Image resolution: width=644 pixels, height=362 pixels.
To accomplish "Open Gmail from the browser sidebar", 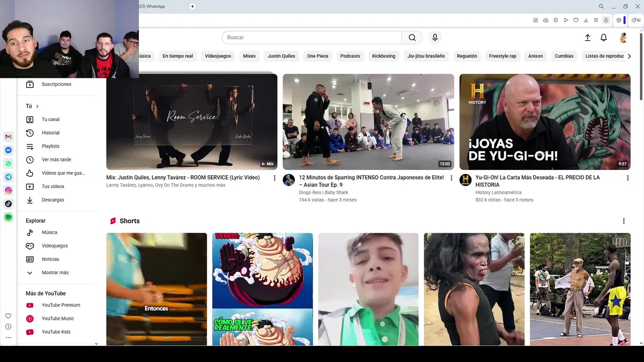I will click(8, 137).
